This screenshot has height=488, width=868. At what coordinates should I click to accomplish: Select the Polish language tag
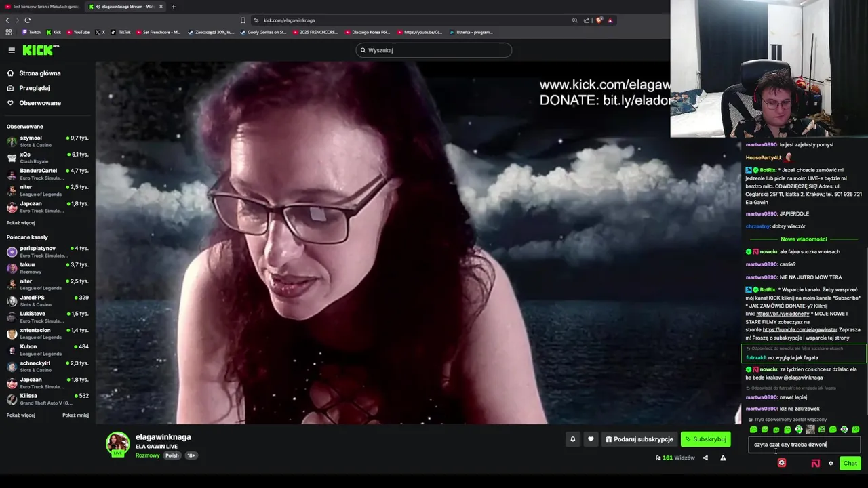[172, 455]
